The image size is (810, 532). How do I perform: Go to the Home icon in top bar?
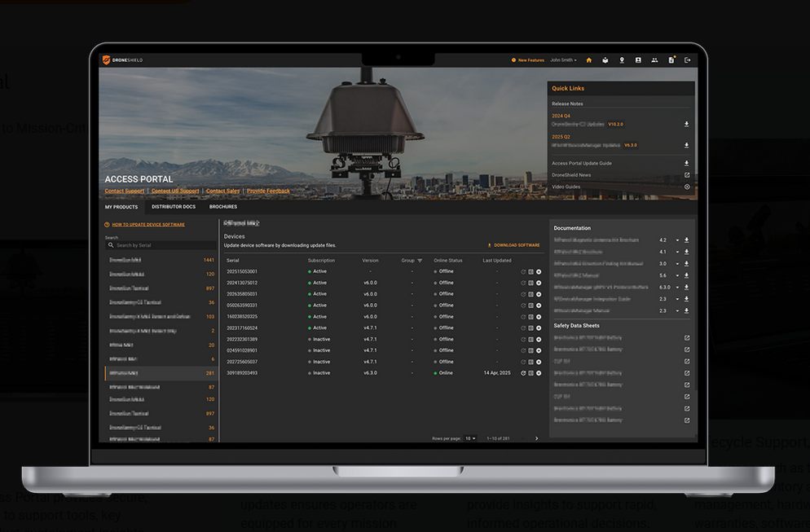point(588,60)
